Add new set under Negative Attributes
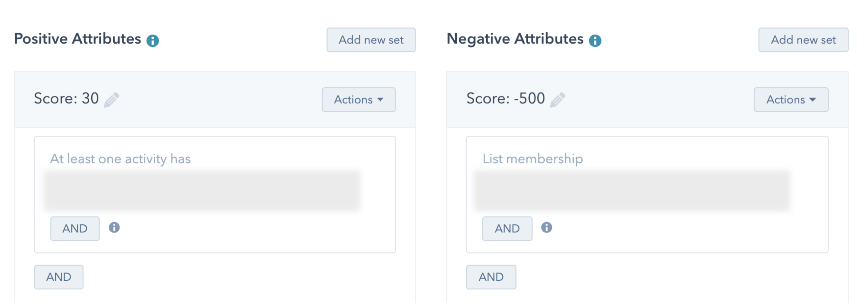 [x=803, y=40]
